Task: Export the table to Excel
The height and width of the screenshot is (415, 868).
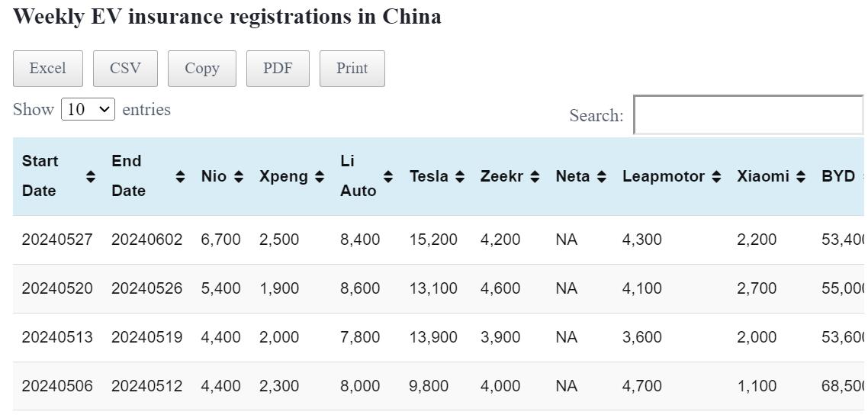Action: [47, 69]
